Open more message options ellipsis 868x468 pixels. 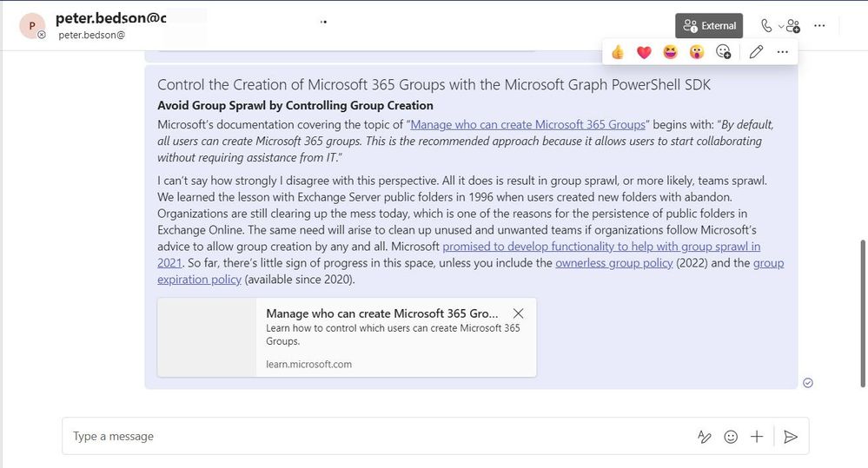point(782,52)
